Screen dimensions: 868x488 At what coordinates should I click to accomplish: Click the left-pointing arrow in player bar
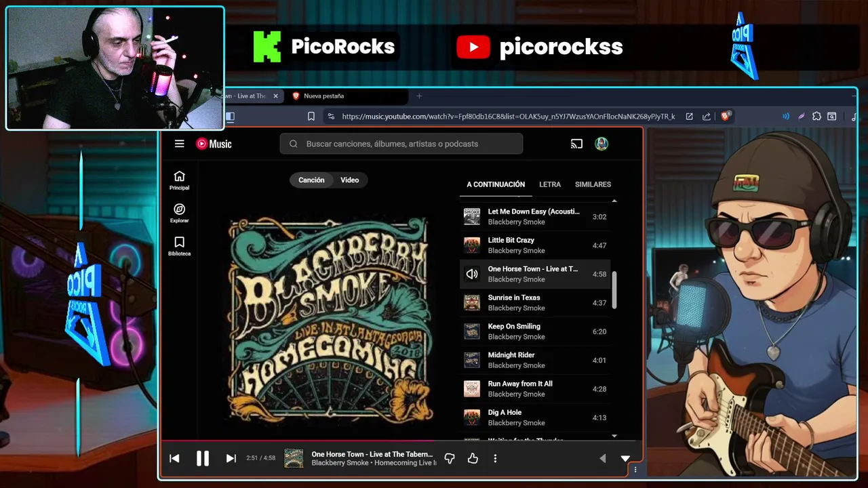point(602,459)
